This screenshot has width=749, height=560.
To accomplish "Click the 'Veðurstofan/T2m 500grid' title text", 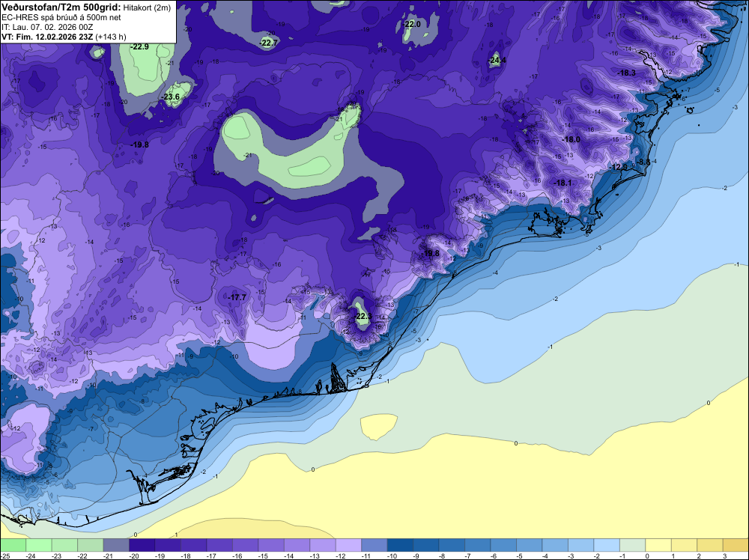I will click(x=61, y=7).
